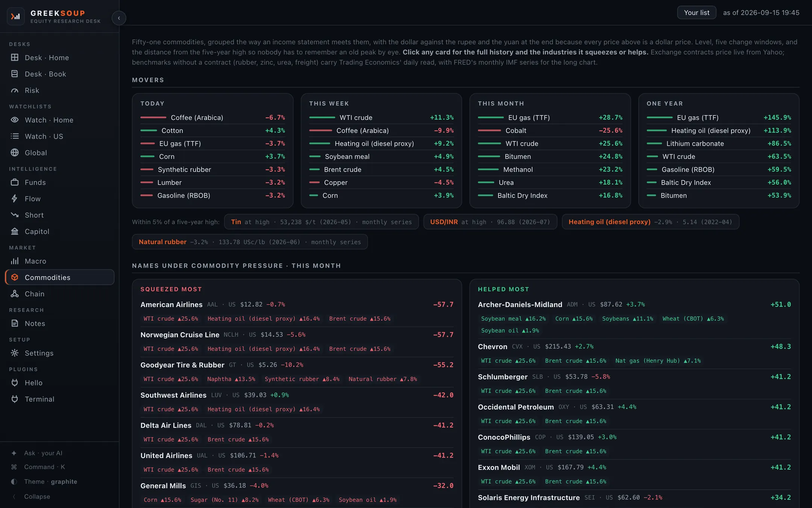Open the Desk Book icon

[x=15, y=74]
